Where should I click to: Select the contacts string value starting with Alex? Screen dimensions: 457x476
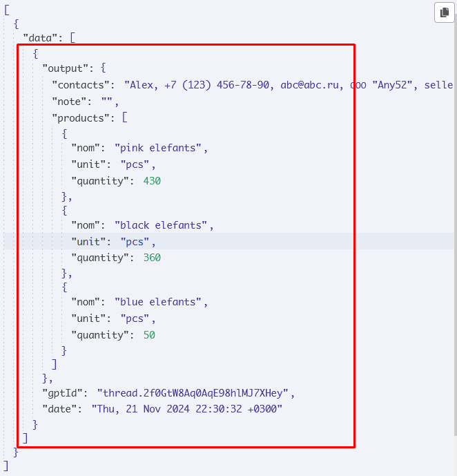click(x=289, y=85)
